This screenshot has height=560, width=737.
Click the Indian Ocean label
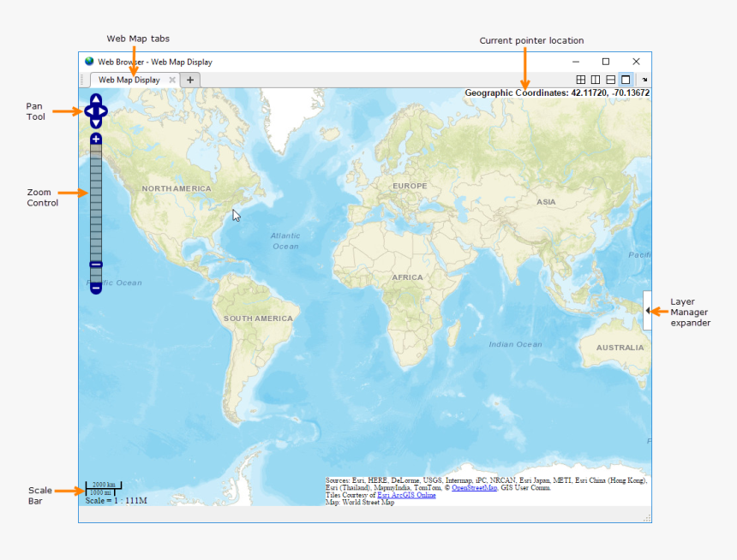point(515,344)
